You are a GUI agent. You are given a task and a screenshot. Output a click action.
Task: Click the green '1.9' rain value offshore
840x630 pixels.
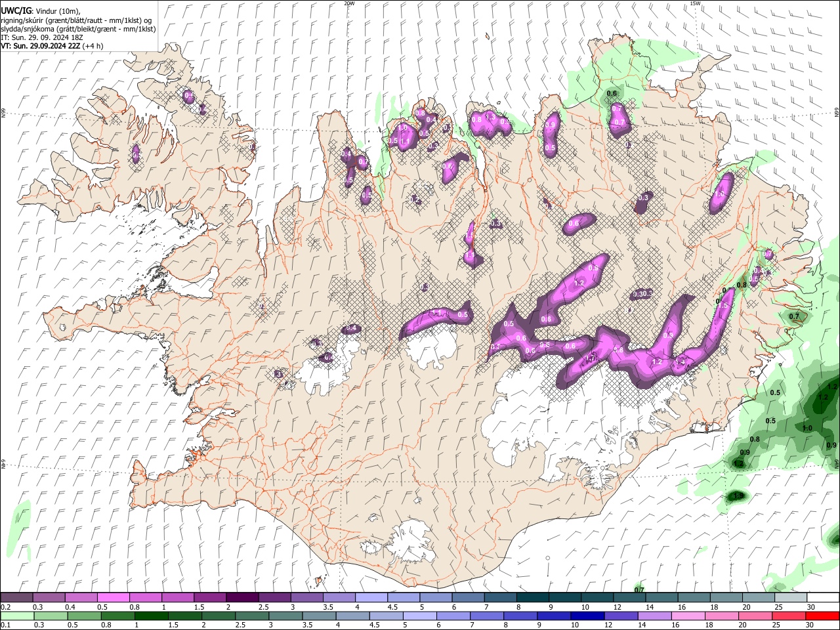pyautogui.click(x=738, y=495)
